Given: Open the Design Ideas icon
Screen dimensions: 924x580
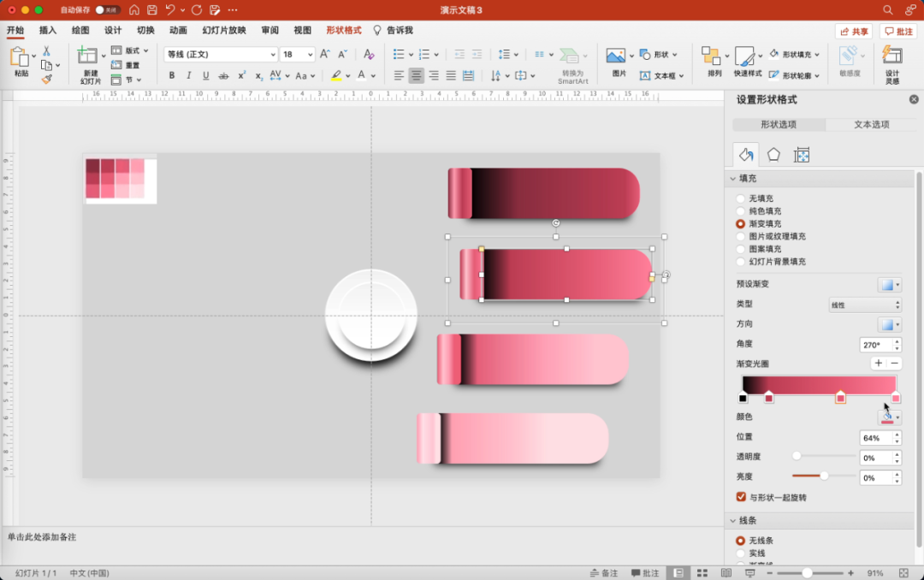Looking at the screenshot, I should click(x=891, y=56).
